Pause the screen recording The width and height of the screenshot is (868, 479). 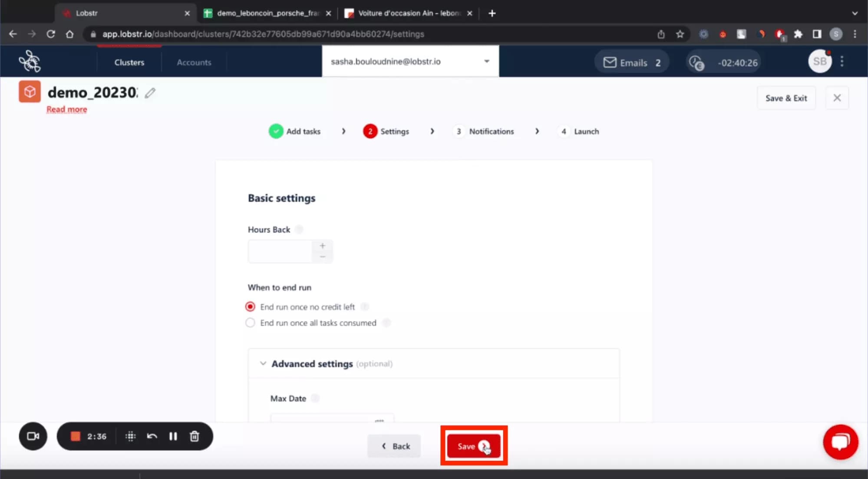point(173,436)
